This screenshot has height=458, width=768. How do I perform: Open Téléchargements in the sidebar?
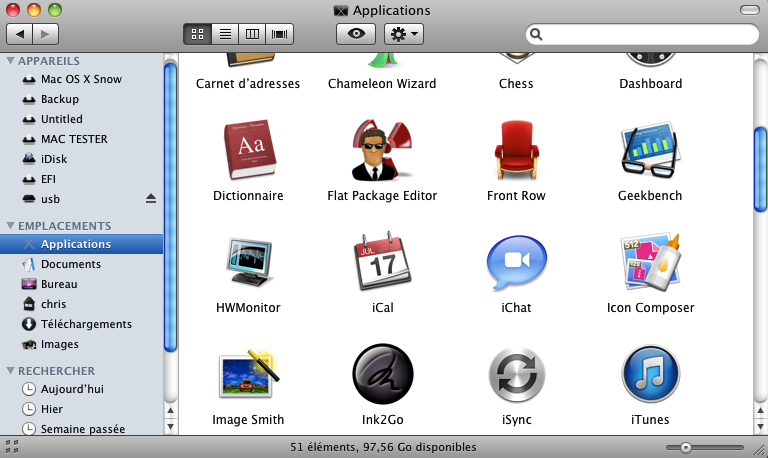tap(81, 324)
